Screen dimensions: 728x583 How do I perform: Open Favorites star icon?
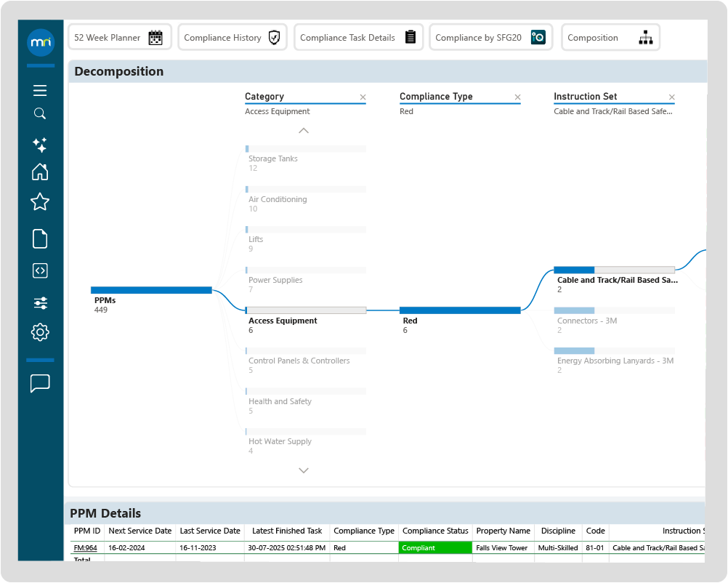(x=40, y=202)
